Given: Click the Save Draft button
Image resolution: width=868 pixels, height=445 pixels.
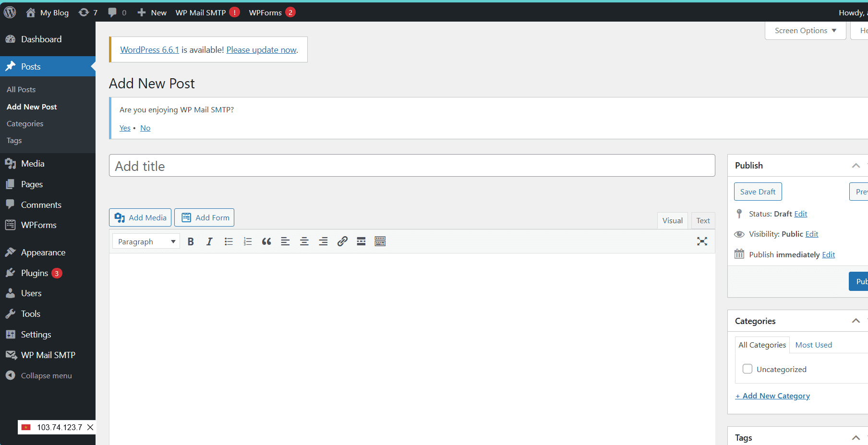Looking at the screenshot, I should (758, 192).
